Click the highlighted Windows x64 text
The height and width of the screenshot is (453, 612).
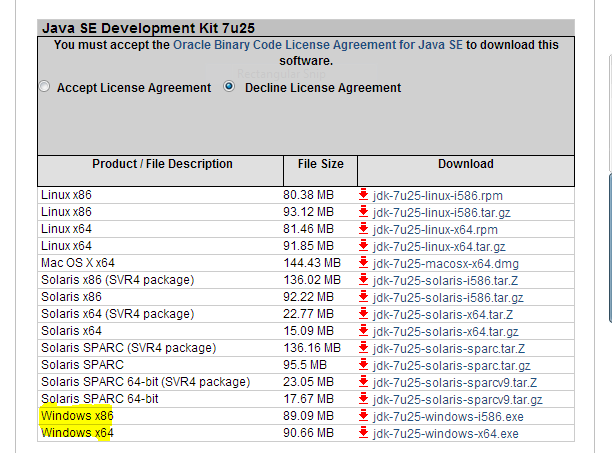coord(77,433)
